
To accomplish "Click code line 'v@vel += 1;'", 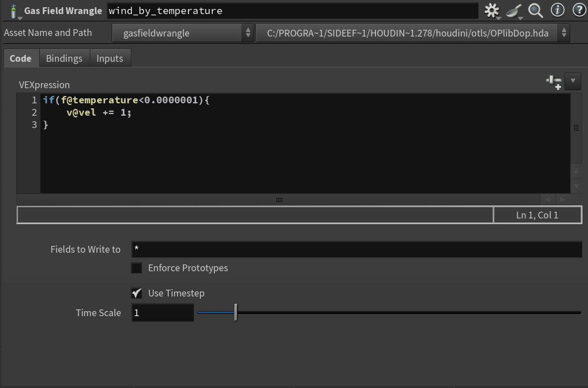I will pos(99,112).
